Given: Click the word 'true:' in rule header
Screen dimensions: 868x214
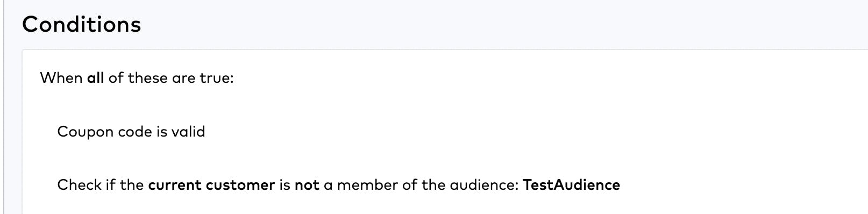Looking at the screenshot, I should [x=217, y=78].
